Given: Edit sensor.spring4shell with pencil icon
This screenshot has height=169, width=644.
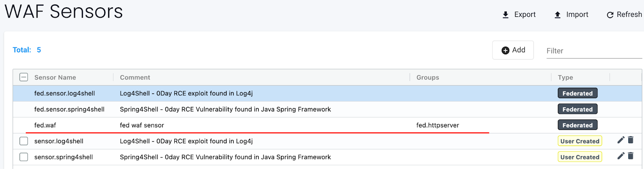Looking at the screenshot, I should tap(621, 156).
